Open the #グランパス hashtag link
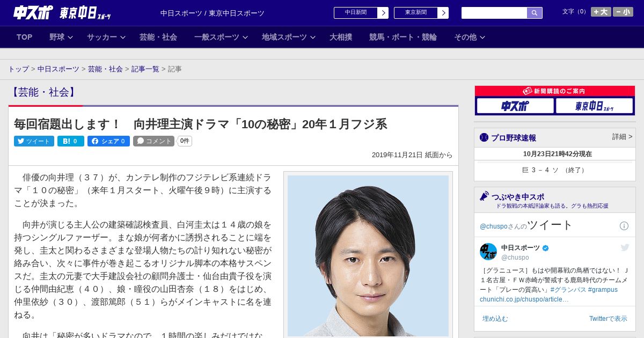 568,290
